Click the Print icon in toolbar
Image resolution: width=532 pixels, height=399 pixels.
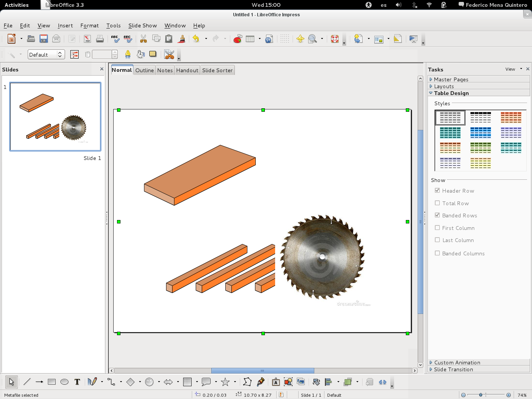point(100,39)
